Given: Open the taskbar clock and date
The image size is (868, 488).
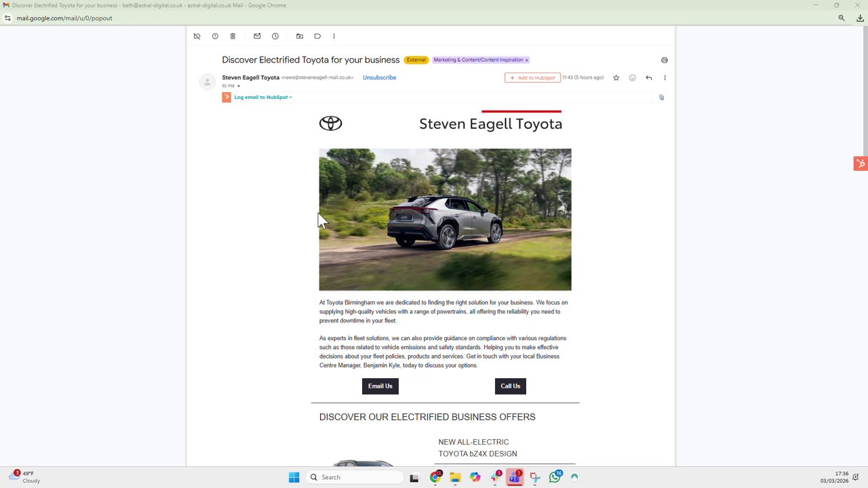Looking at the screenshot, I should pyautogui.click(x=834, y=478).
